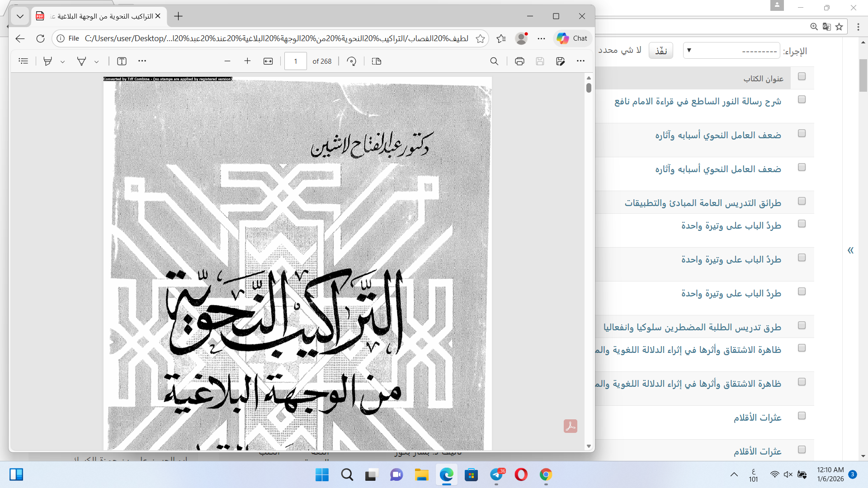Open the Adobe Acrobat icon on the PDF
This screenshot has width=868, height=488.
click(571, 426)
